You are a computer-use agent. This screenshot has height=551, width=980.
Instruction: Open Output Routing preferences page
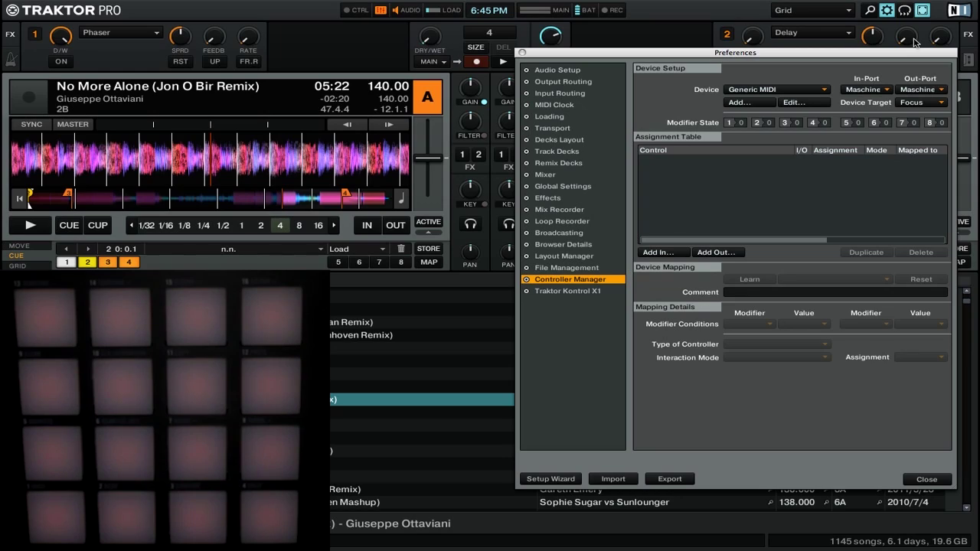pyautogui.click(x=563, y=81)
